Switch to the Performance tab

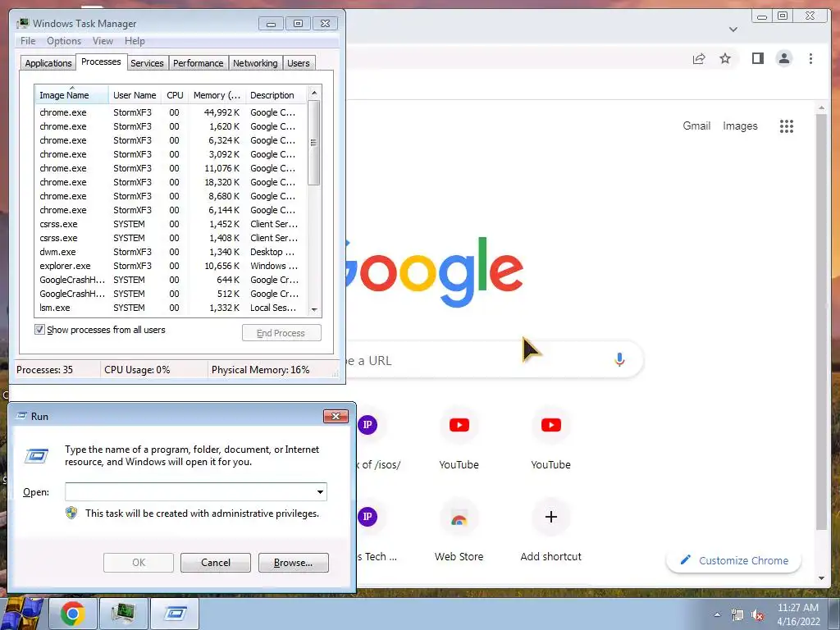point(199,63)
